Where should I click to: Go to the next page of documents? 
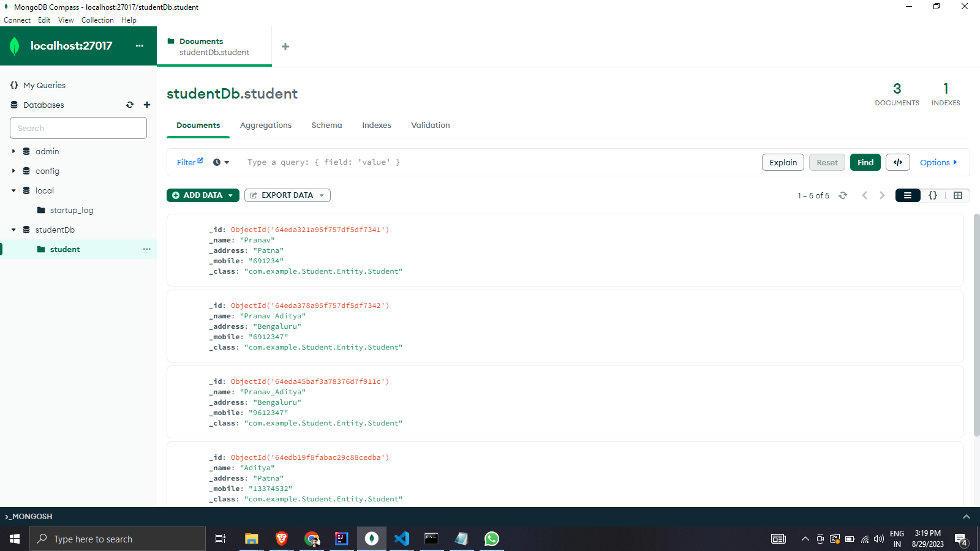point(882,195)
